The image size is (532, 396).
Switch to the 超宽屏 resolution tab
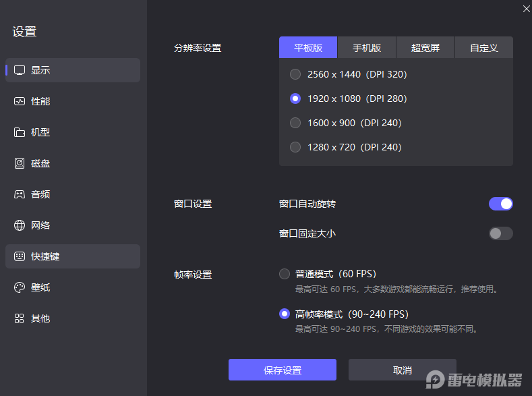pyautogui.click(x=425, y=47)
